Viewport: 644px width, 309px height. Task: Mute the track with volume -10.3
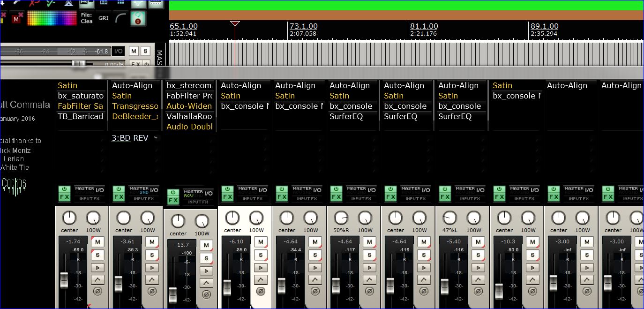pyautogui.click(x=532, y=242)
